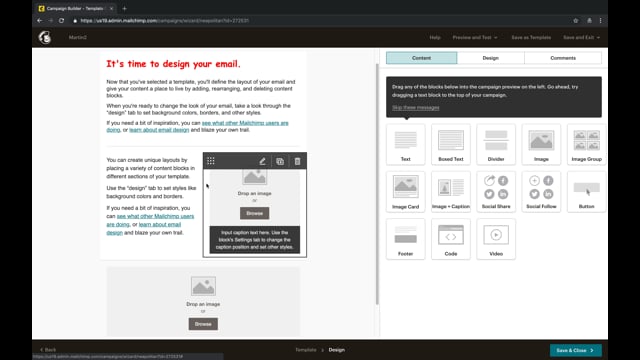This screenshot has height=360, width=640.
Task: Select the Divider content block
Action: pyautogui.click(x=496, y=144)
